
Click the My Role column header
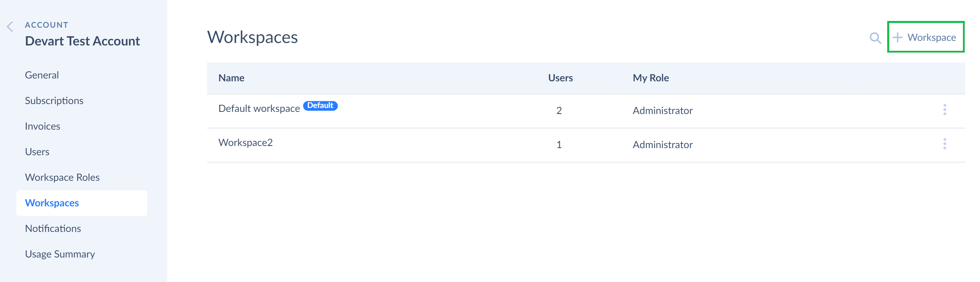pos(650,78)
